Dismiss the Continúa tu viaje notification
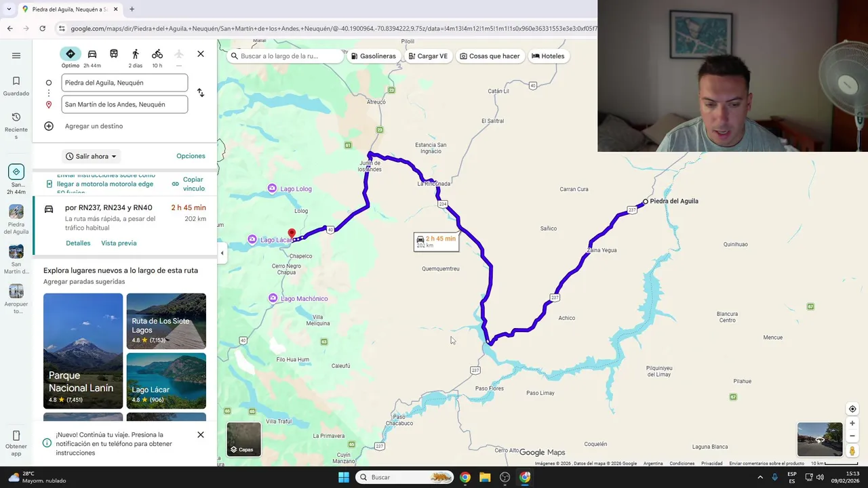This screenshot has height=488, width=868. point(201,434)
